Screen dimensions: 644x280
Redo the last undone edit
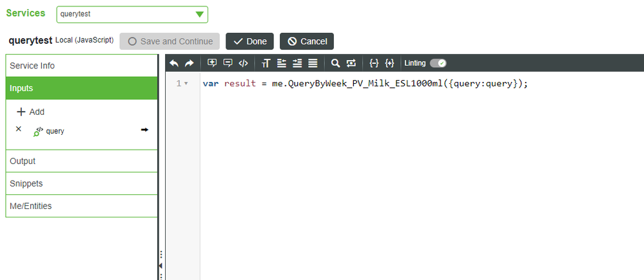click(189, 63)
